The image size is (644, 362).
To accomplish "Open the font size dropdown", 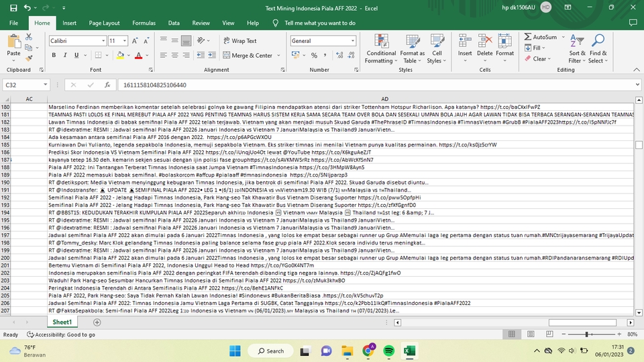I will click(x=125, y=41).
